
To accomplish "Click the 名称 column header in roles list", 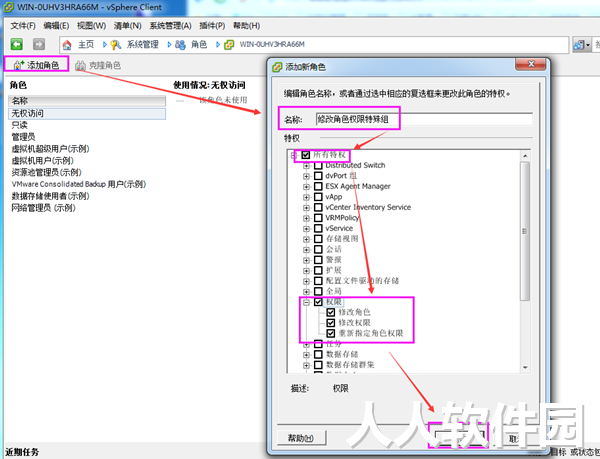I will click(x=87, y=101).
